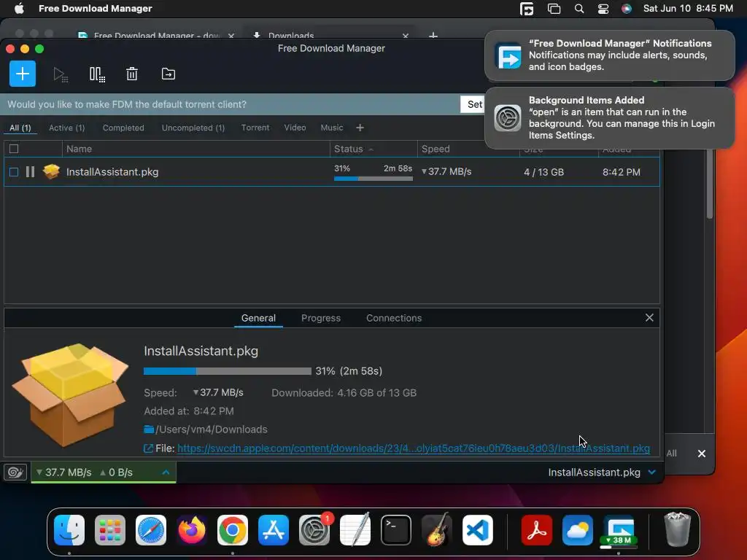Image resolution: width=747 pixels, height=560 pixels.
Task: Click the InstallAssistant.pkg row progress bar
Action: coord(373,179)
